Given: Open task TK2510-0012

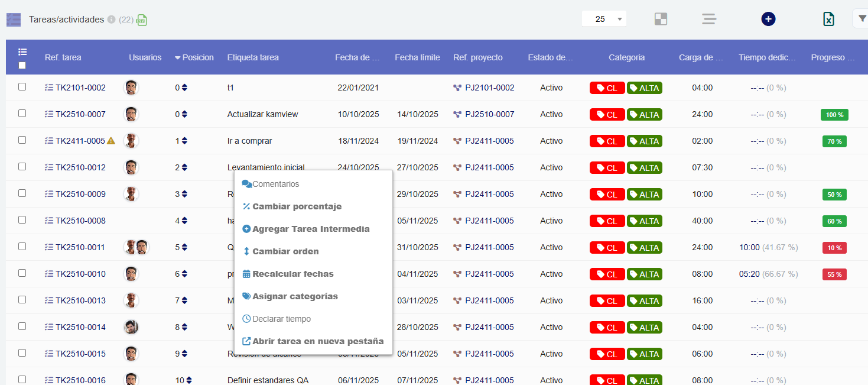Looking at the screenshot, I should tap(79, 167).
